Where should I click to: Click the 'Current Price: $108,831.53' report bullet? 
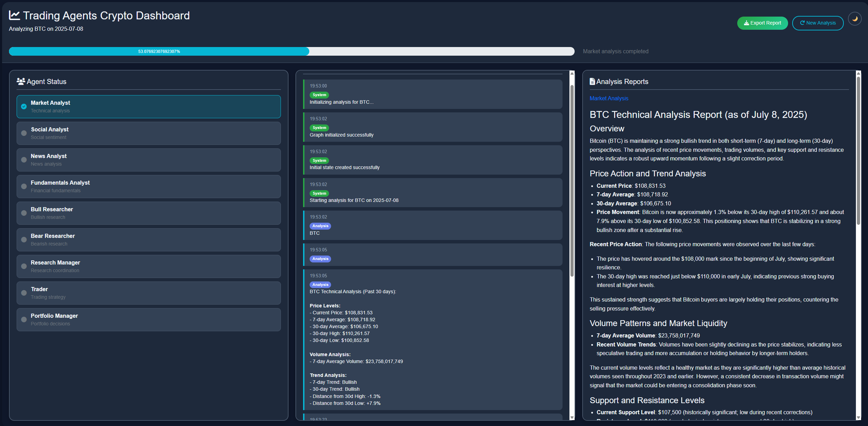coord(631,186)
